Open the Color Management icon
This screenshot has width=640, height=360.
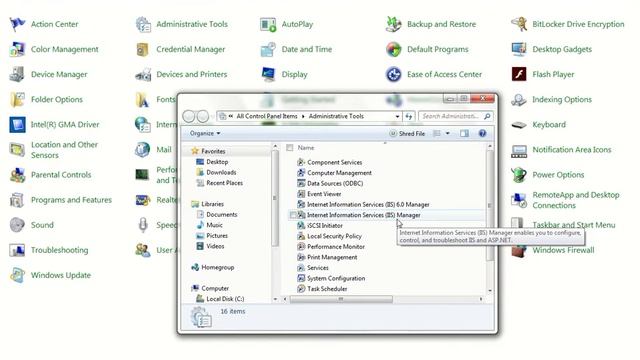coord(17,49)
